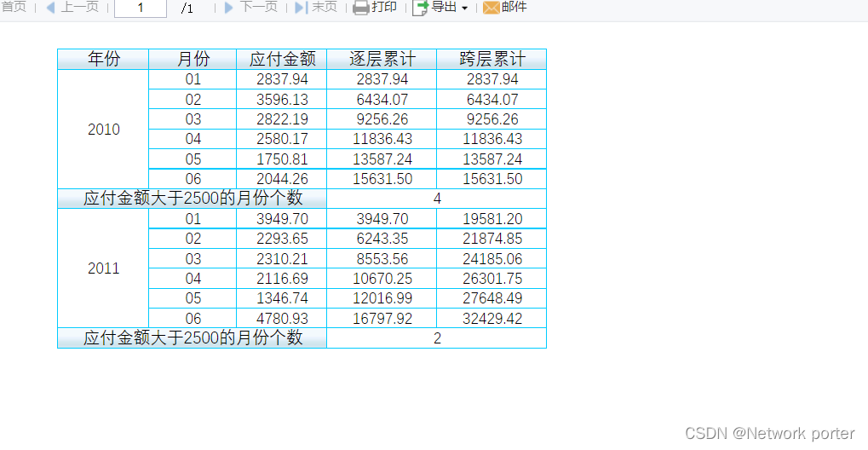Screen dimensions: 868x450
Task: Click the 2116.69 amount cell
Action: point(282,278)
